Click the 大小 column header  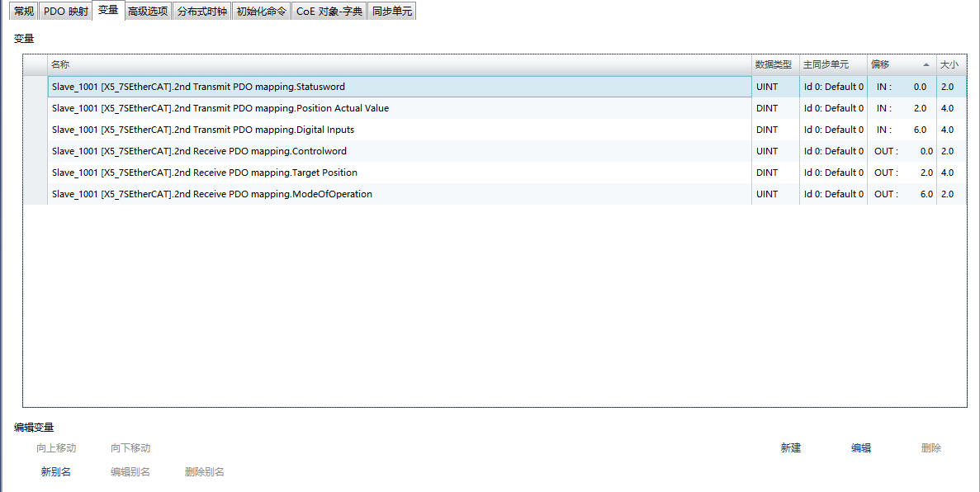coord(951,64)
